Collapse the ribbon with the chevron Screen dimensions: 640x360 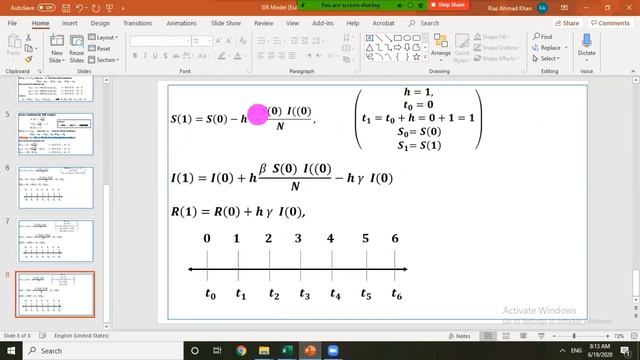(633, 71)
